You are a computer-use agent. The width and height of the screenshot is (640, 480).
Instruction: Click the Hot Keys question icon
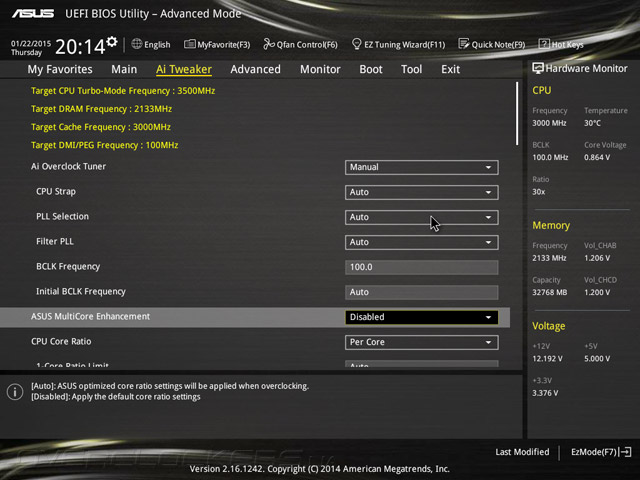click(x=544, y=44)
